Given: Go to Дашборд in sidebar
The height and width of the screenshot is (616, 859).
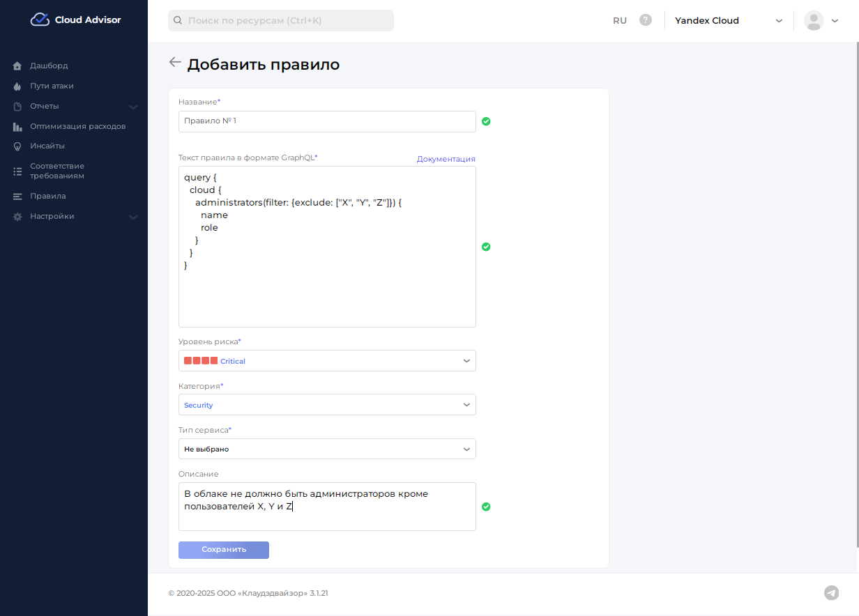Looking at the screenshot, I should [49, 66].
